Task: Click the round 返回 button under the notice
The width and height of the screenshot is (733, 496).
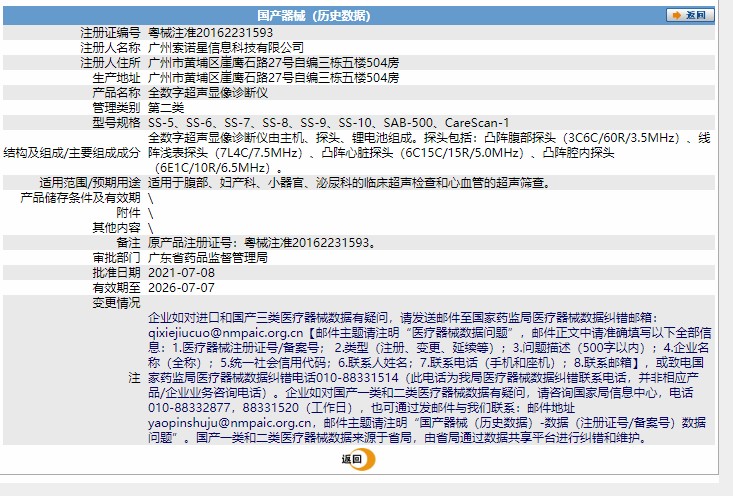Action: click(358, 459)
